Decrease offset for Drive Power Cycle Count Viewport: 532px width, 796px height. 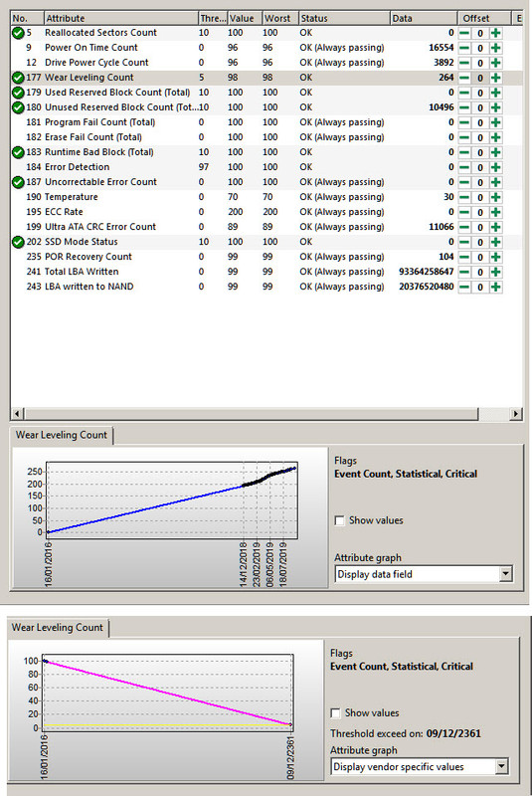pyautogui.click(x=464, y=63)
